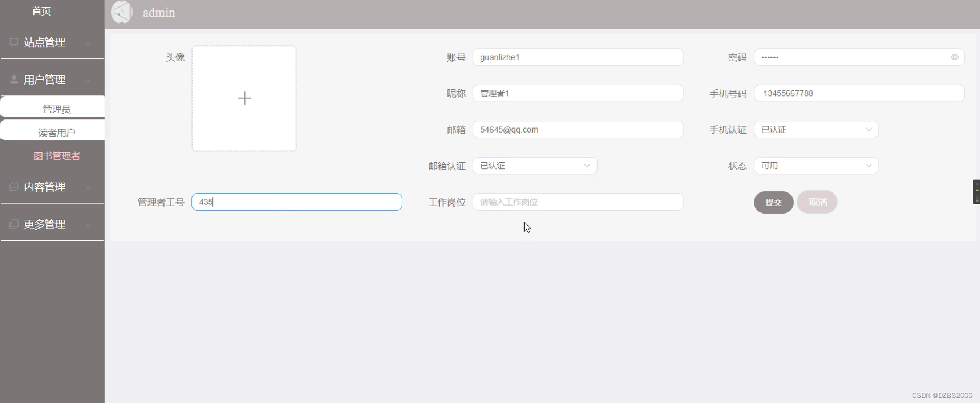Toggle password visibility eye icon
Screen dimensions: 980x403
954,57
